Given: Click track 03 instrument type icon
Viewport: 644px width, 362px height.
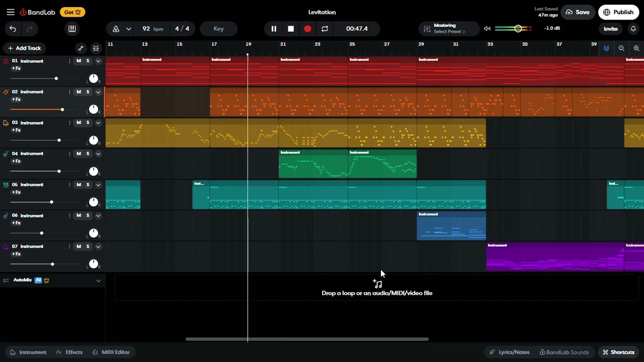Looking at the screenshot, I should tap(6, 123).
